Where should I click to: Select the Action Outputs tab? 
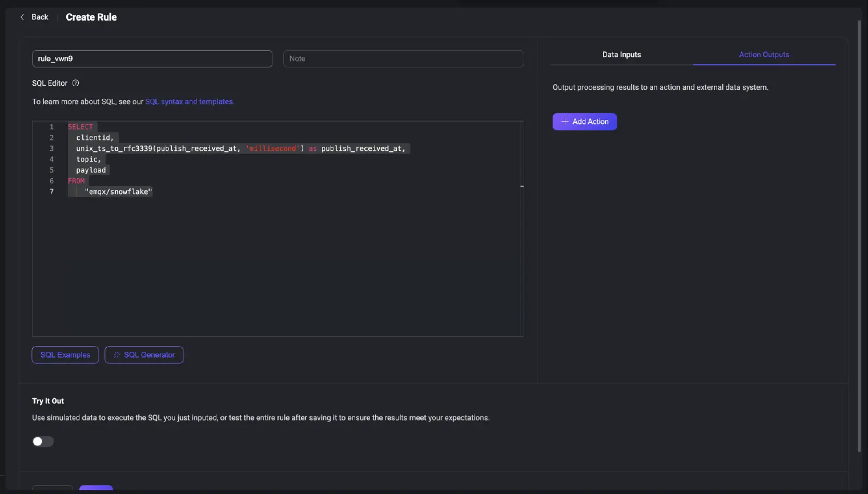(x=763, y=55)
